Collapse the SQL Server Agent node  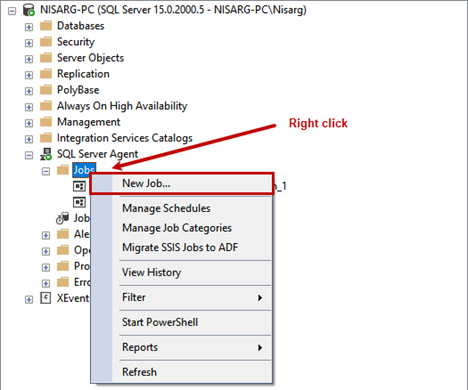pyautogui.click(x=29, y=155)
